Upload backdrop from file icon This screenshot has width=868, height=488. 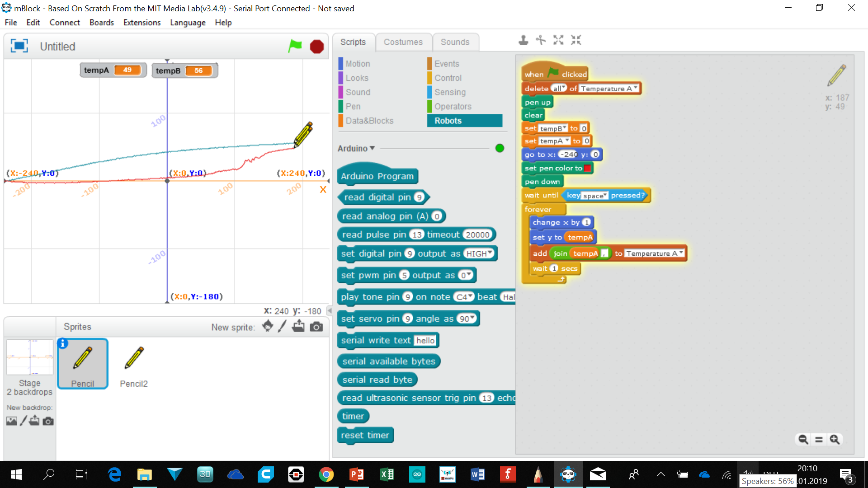(x=34, y=421)
